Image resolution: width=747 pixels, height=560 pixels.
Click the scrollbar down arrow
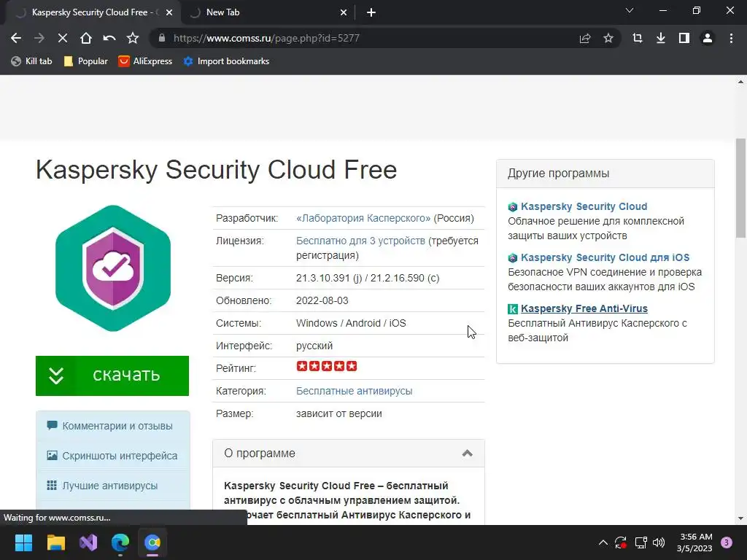[740, 518]
